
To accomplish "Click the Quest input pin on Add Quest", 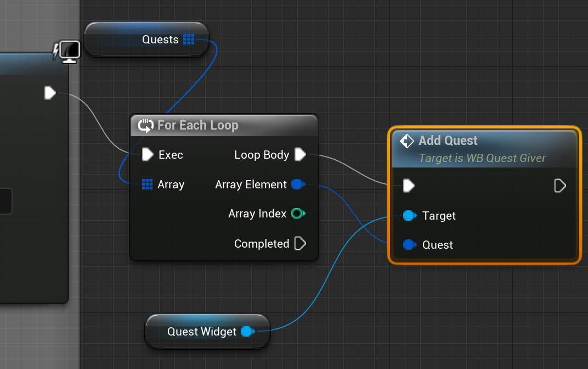I will (x=410, y=245).
